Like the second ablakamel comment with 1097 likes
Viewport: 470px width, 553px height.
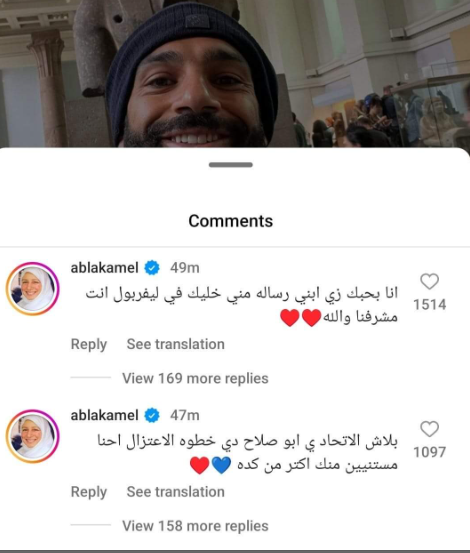point(429,429)
